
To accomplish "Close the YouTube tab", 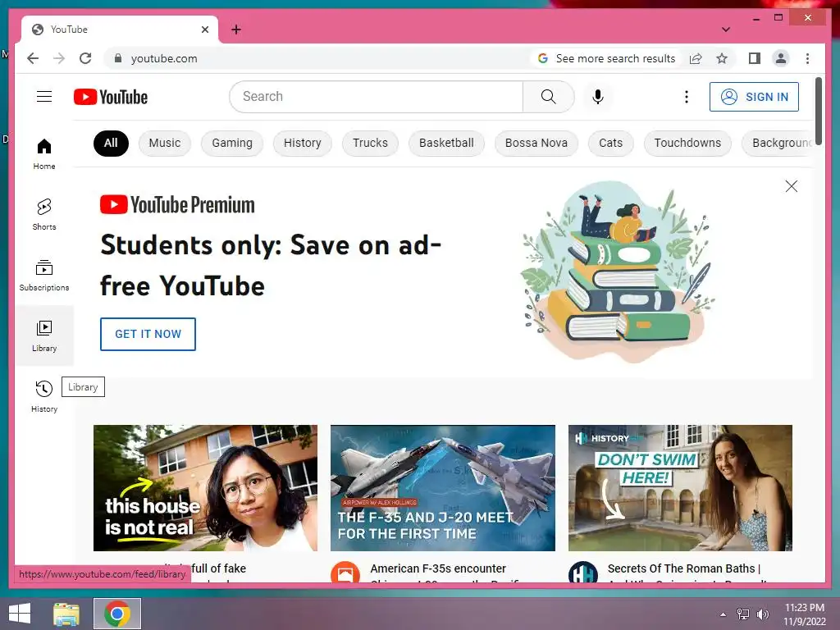I will click(204, 30).
